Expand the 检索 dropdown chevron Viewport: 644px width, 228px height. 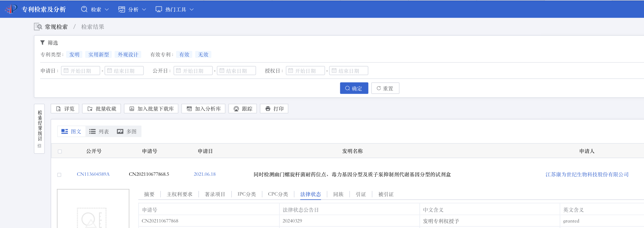tap(107, 9)
